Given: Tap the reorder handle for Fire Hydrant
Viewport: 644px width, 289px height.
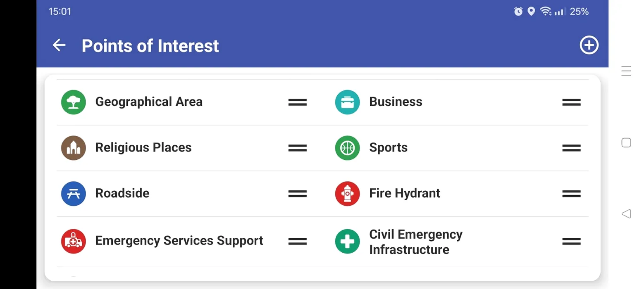Looking at the screenshot, I should coord(571,194).
